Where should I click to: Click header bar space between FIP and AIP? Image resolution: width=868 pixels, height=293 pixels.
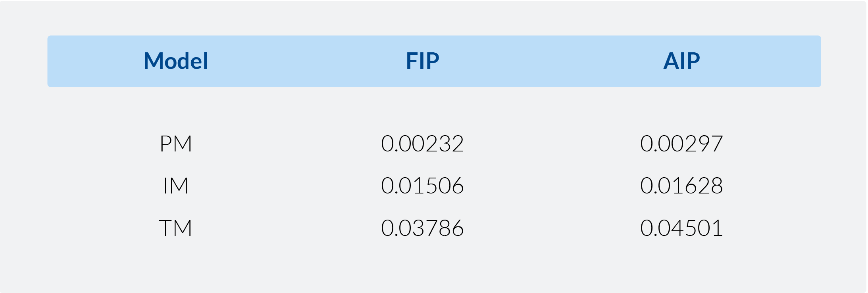552,61
